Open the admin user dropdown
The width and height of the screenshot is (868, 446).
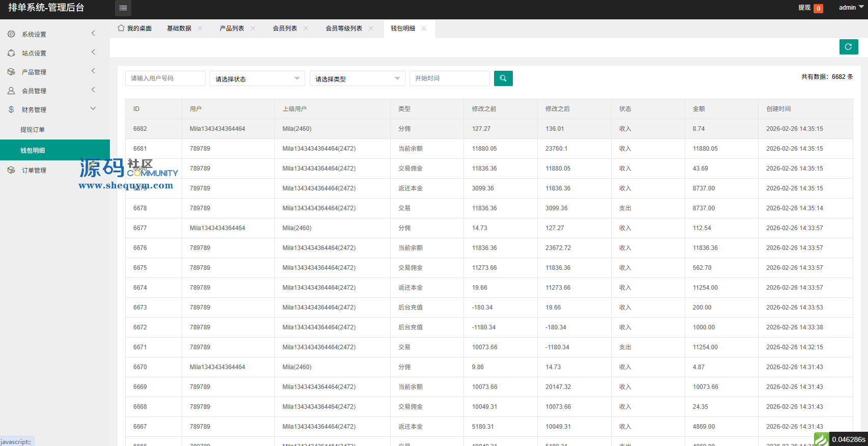[851, 8]
